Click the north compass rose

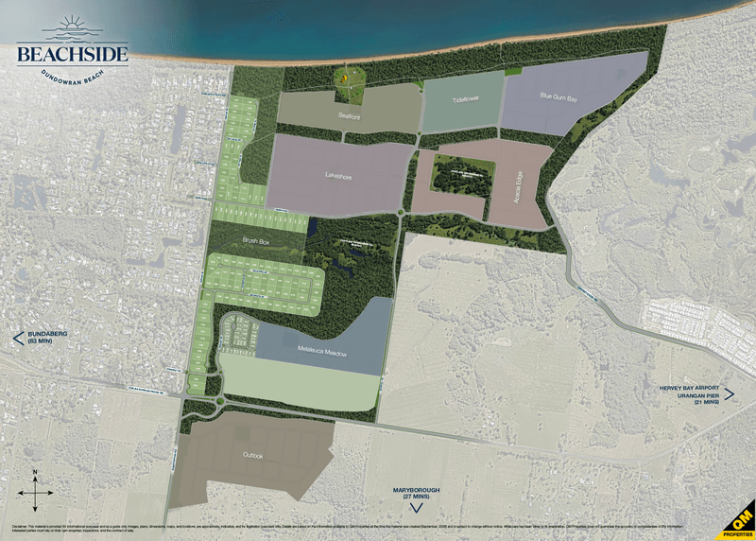35,490
